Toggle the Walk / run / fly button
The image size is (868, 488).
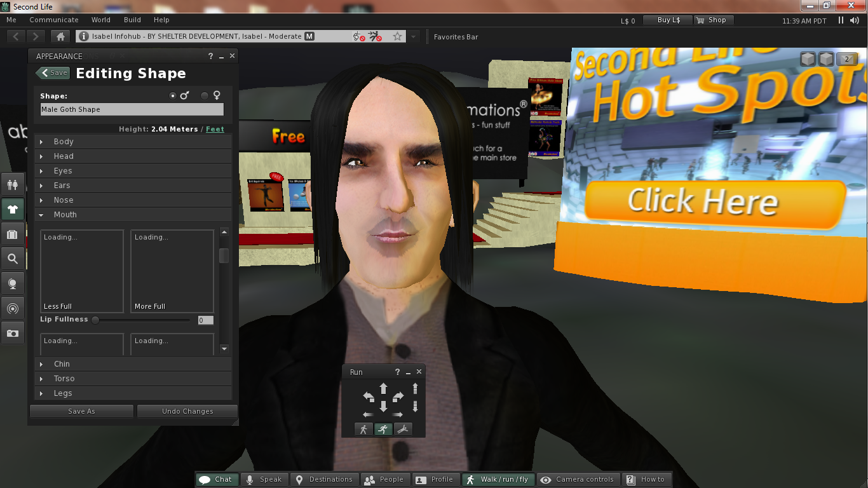[498, 480]
